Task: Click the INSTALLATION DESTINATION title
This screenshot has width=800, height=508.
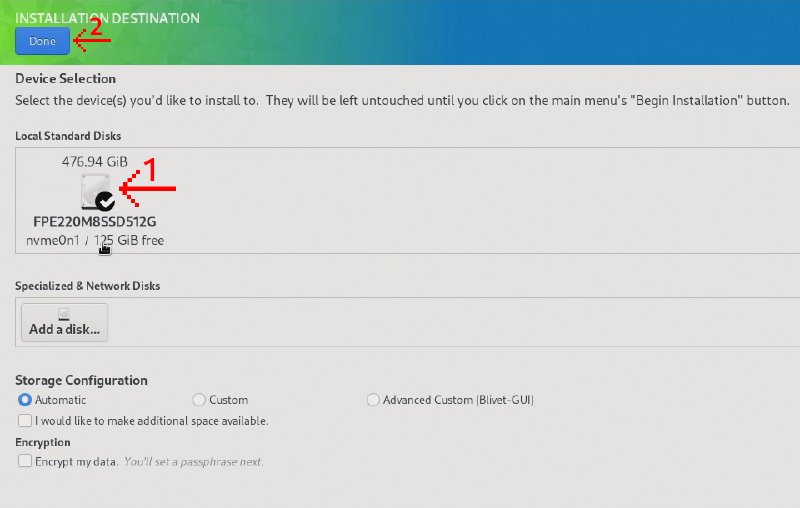Action: tap(107, 18)
